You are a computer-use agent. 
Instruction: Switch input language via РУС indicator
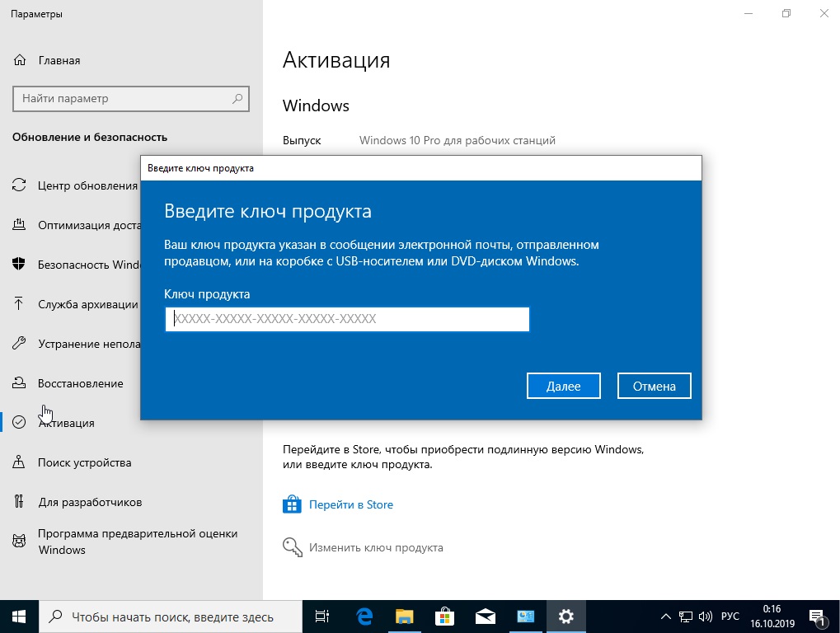(x=730, y=617)
